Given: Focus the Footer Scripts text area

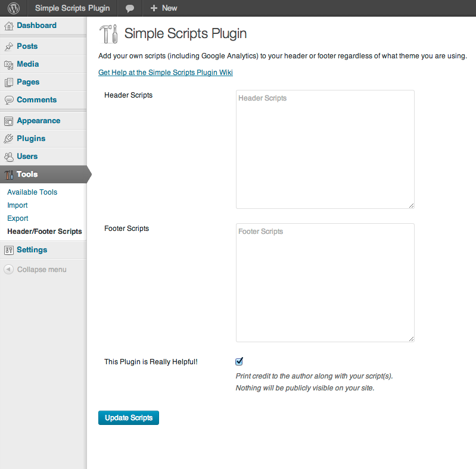Looking at the screenshot, I should click(325, 283).
